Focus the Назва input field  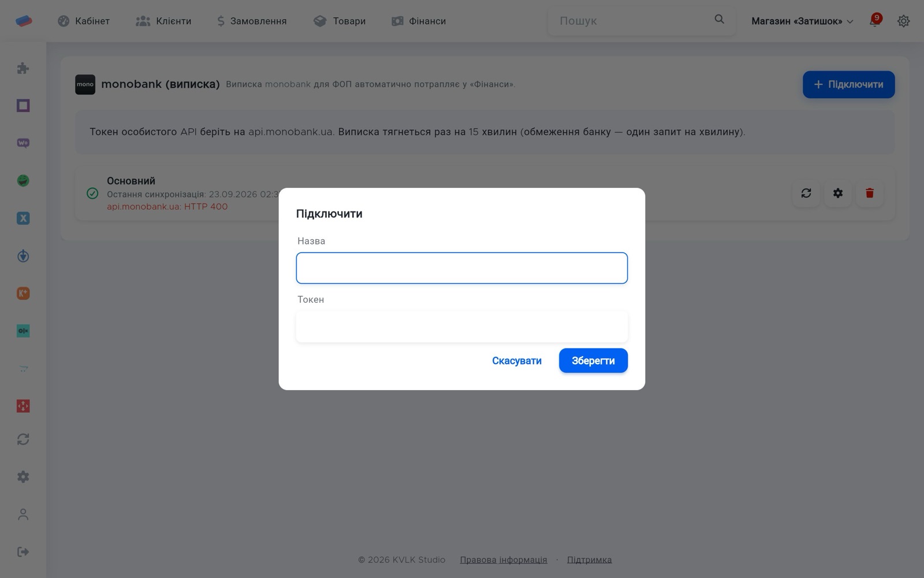coord(462,268)
